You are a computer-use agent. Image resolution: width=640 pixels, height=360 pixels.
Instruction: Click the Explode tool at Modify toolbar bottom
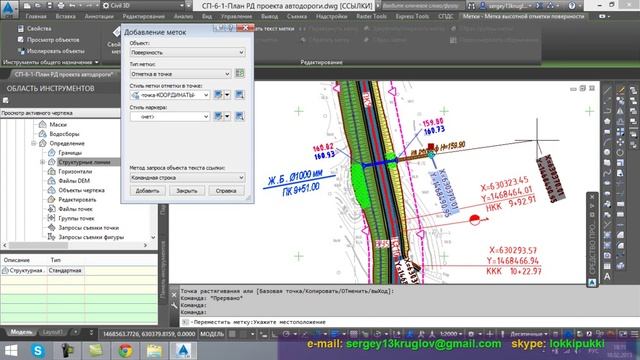tap(620, 266)
